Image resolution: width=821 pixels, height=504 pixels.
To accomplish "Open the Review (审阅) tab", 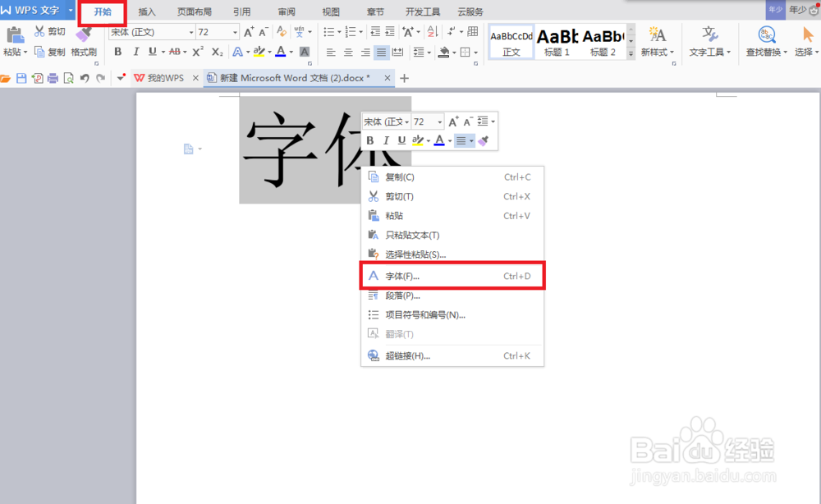I will pyautogui.click(x=287, y=11).
